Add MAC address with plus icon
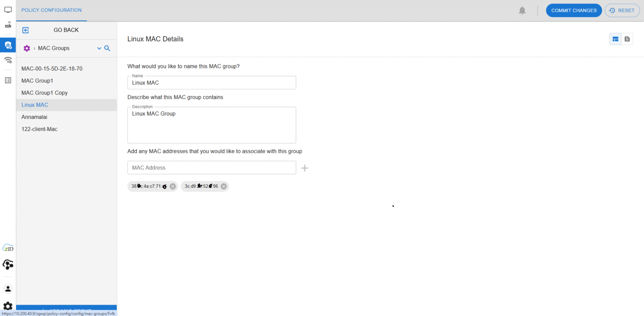Viewport: 644px width, 316px height. tap(305, 168)
